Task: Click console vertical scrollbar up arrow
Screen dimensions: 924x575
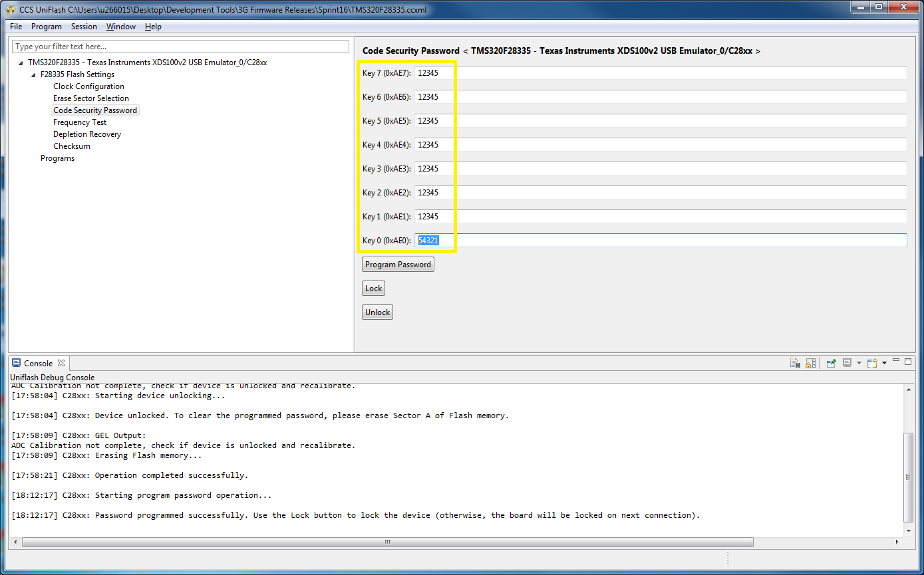Action: point(909,389)
